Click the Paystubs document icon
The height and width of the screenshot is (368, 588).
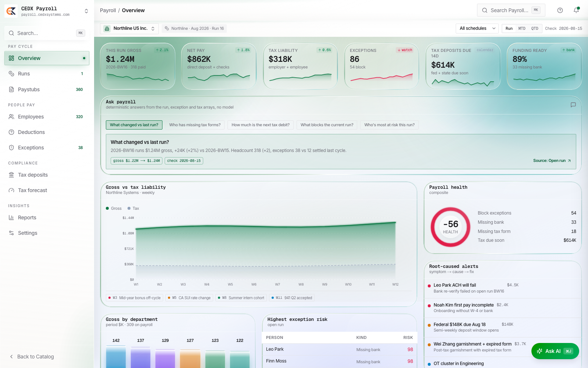click(11, 89)
